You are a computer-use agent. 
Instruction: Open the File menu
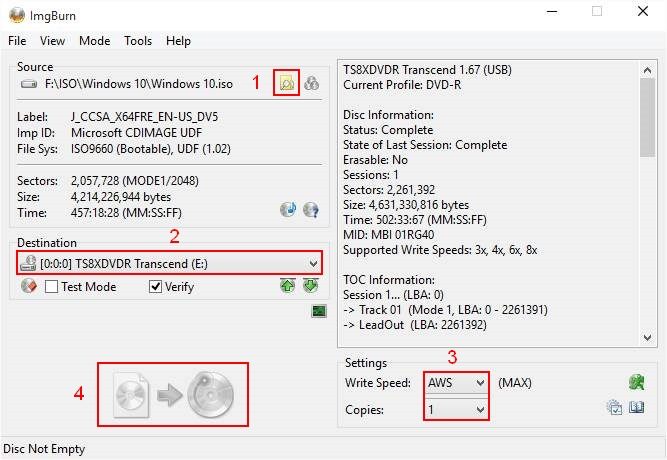(x=17, y=41)
